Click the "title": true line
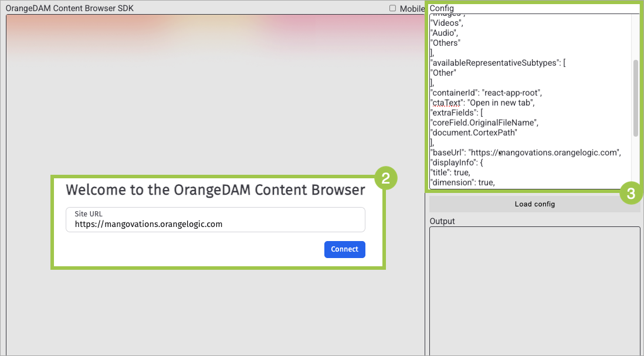The height and width of the screenshot is (356, 644). pyautogui.click(x=450, y=172)
